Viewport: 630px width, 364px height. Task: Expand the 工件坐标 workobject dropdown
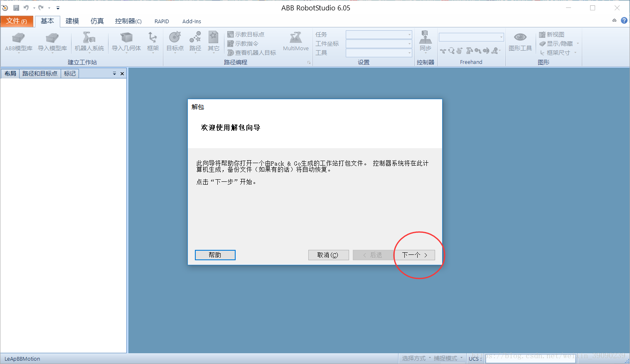[x=378, y=43]
